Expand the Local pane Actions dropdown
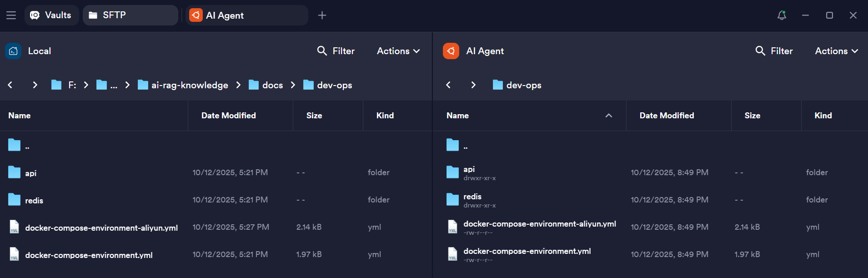This screenshot has height=278, width=868. point(398,51)
